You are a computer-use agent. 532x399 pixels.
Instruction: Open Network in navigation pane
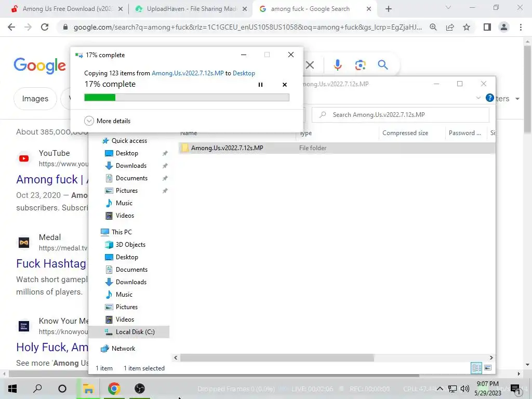click(x=123, y=349)
